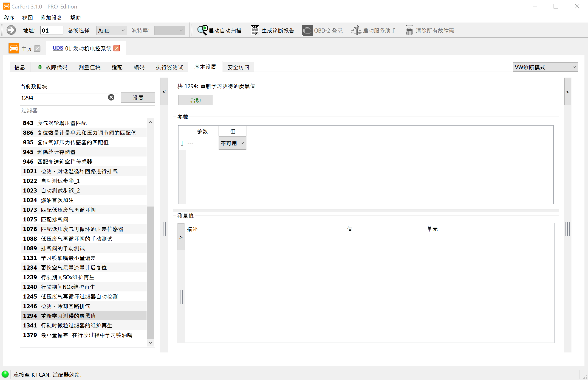
Task: Open the 程序 menu
Action: click(x=9, y=18)
